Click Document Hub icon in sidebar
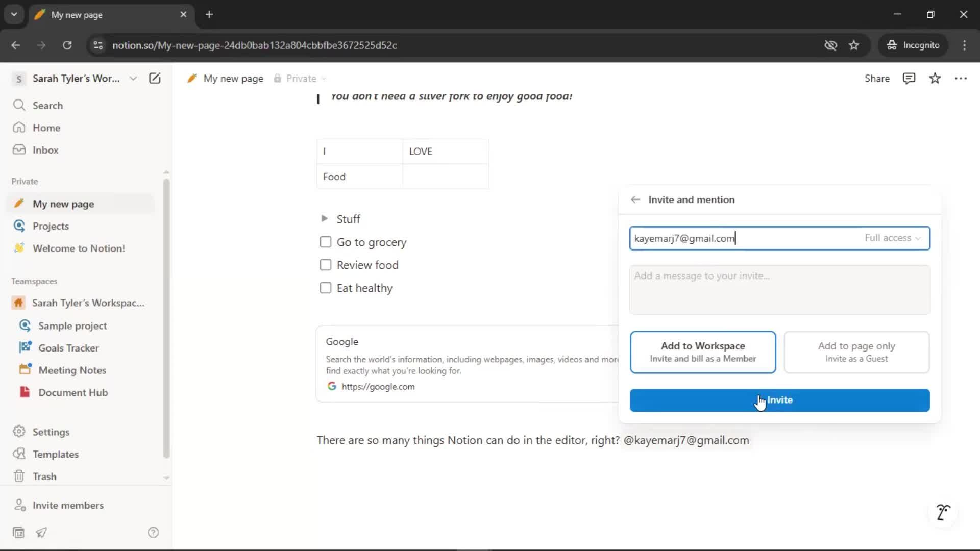This screenshot has width=980, height=551. pyautogui.click(x=24, y=392)
